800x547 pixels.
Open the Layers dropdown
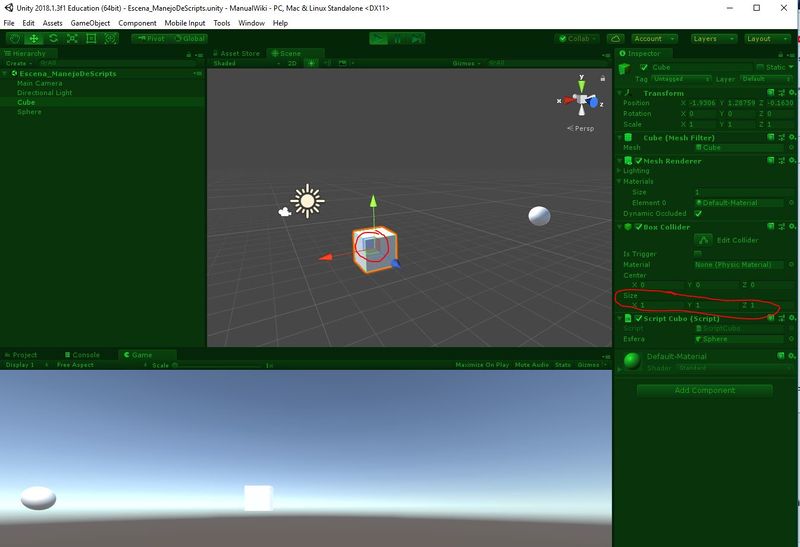pyautogui.click(x=714, y=39)
